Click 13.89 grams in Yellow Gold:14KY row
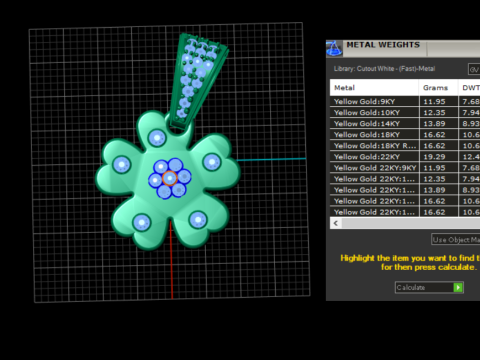 434,124
